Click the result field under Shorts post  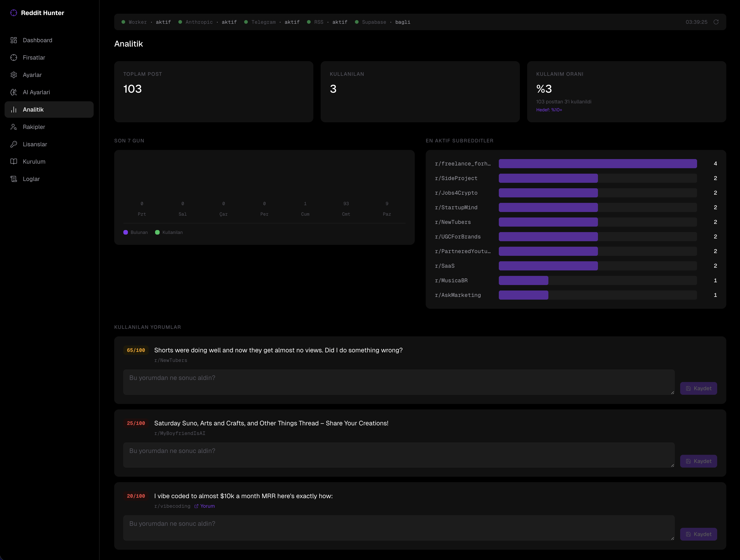pyautogui.click(x=399, y=382)
